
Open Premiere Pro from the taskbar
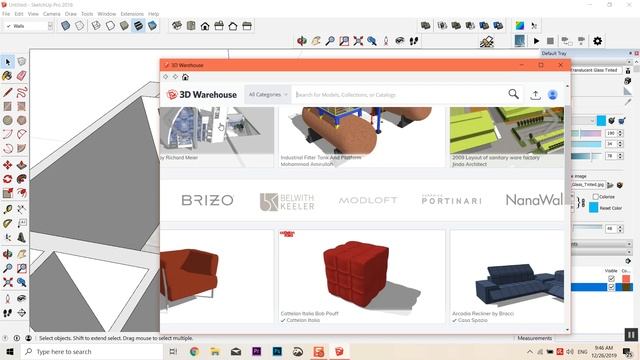(x=256, y=351)
